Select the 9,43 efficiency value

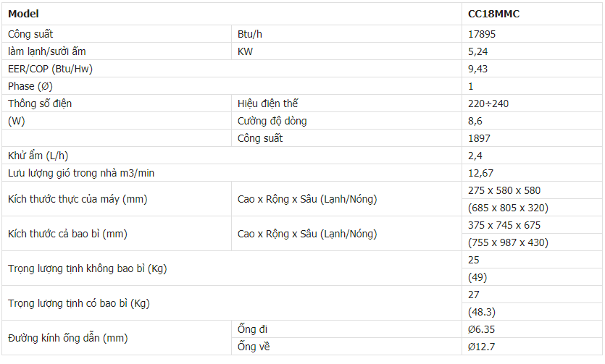coord(478,69)
